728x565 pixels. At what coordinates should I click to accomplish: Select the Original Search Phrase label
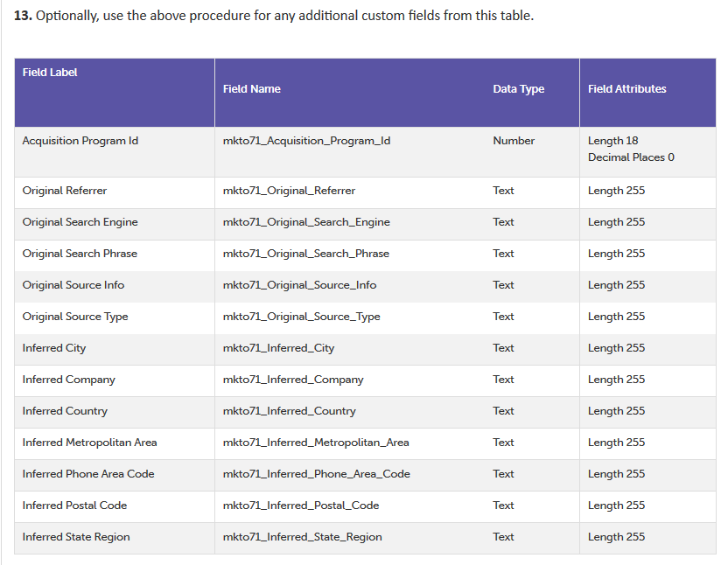[x=80, y=254]
